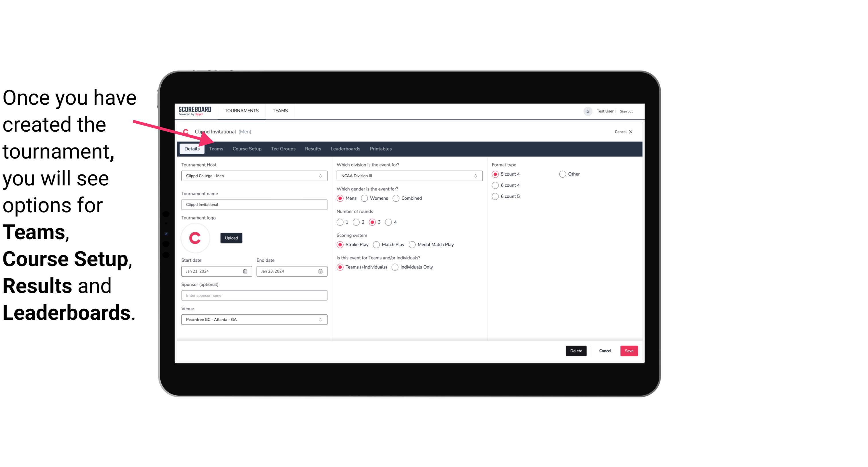Click the Delete button
Viewport: 868px width, 467px height.
(575, 351)
